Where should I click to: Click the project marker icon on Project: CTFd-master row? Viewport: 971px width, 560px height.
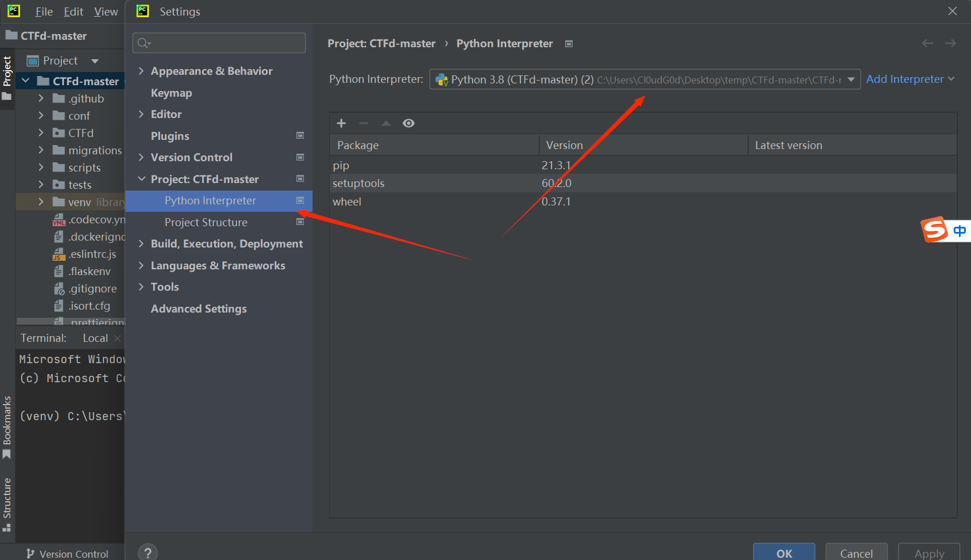point(300,178)
